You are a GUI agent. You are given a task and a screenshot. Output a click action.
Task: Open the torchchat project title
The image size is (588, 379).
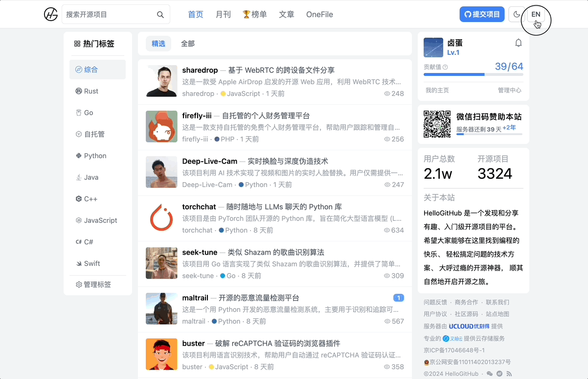(x=199, y=207)
